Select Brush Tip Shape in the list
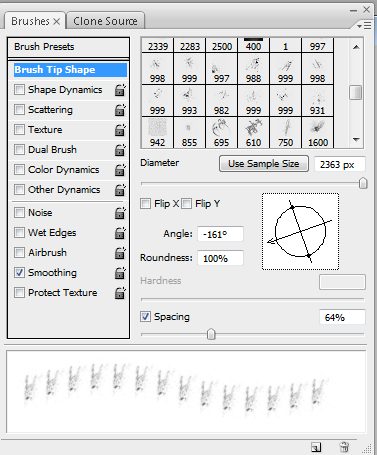Image resolution: width=377 pixels, height=455 pixels. pos(70,70)
